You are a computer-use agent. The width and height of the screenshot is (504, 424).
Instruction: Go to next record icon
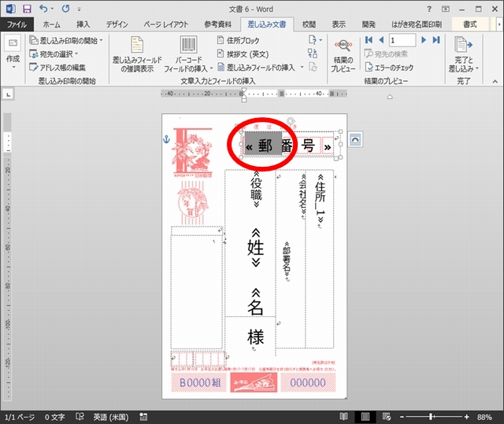click(x=424, y=40)
